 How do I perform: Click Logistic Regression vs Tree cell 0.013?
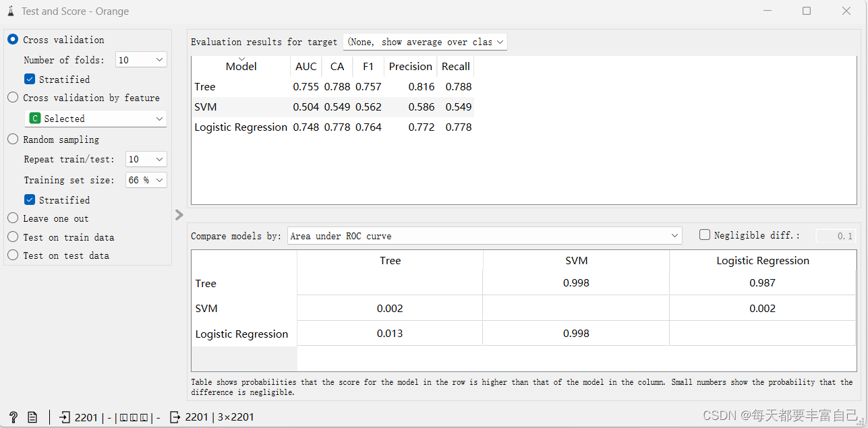(390, 333)
